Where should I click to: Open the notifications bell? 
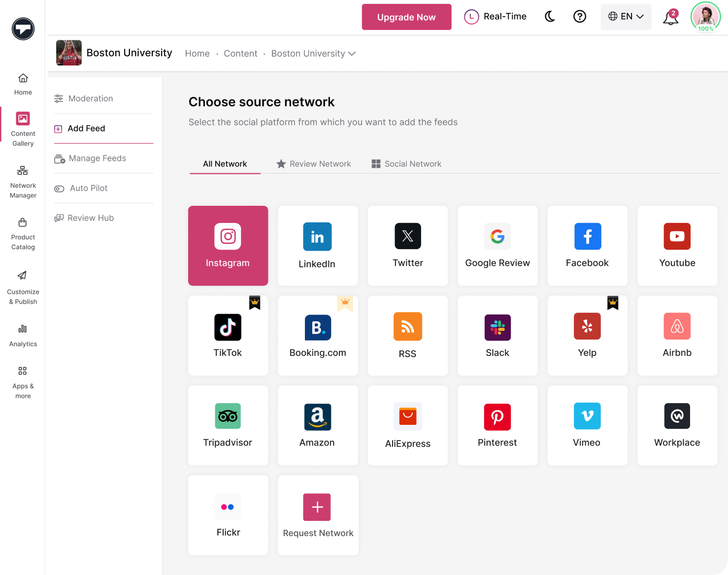coord(670,17)
